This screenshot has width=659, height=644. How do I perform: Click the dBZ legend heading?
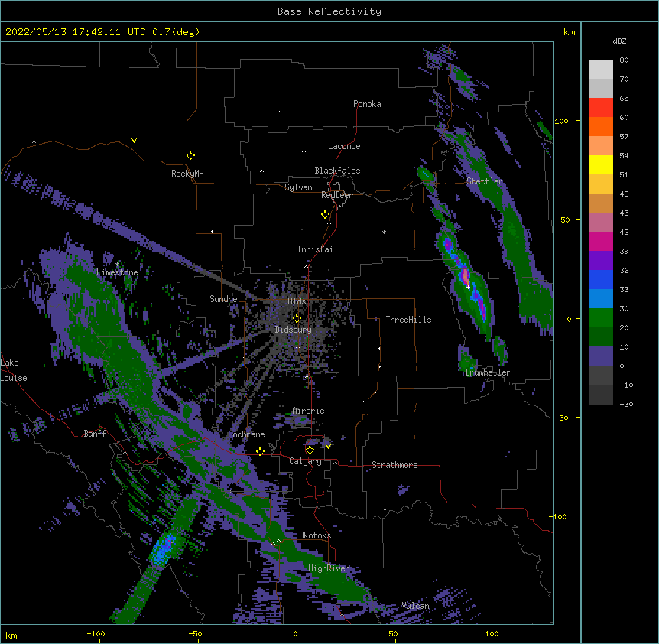pos(619,41)
